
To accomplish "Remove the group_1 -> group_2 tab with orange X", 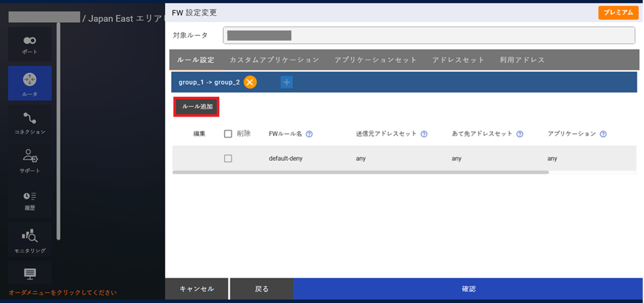I will coord(250,82).
